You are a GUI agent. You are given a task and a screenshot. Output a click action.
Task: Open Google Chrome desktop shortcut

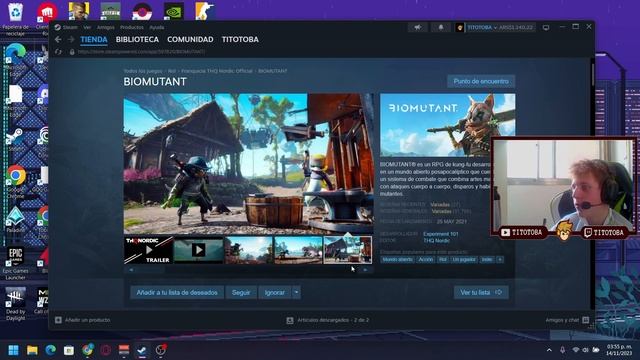[16, 181]
